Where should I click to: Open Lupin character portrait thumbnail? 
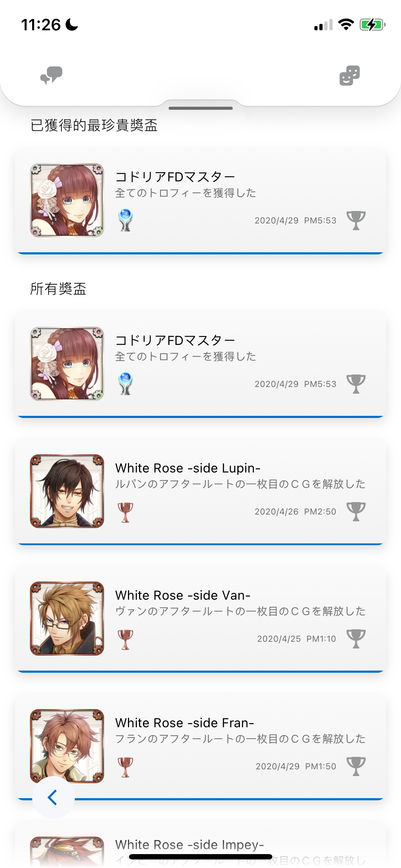(x=67, y=491)
